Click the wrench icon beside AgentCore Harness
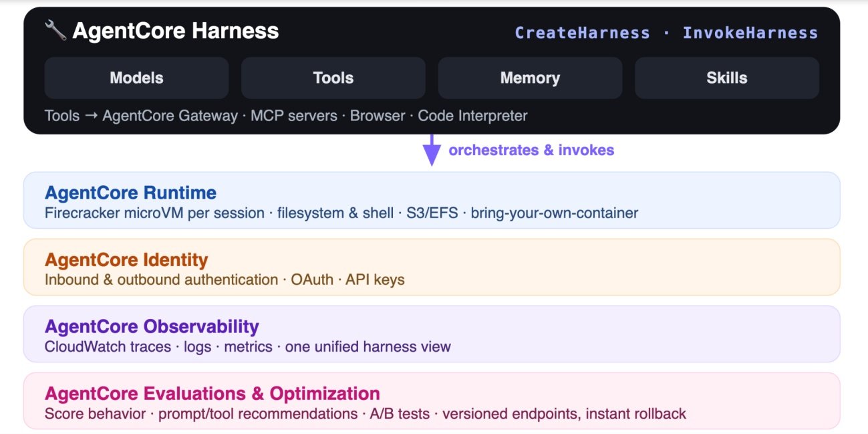The height and width of the screenshot is (434, 868). pos(55,31)
